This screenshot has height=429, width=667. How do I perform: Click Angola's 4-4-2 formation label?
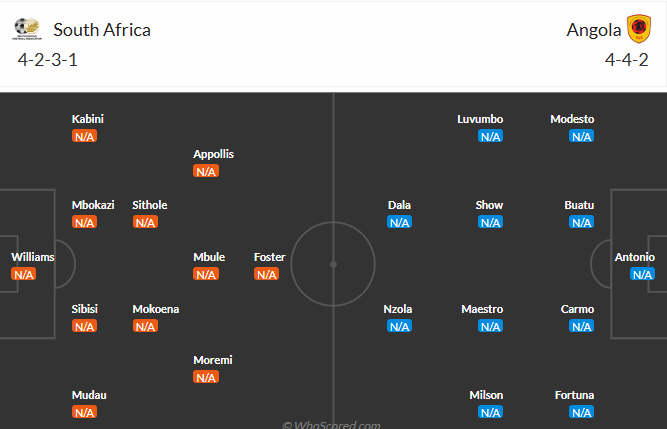[x=626, y=59]
